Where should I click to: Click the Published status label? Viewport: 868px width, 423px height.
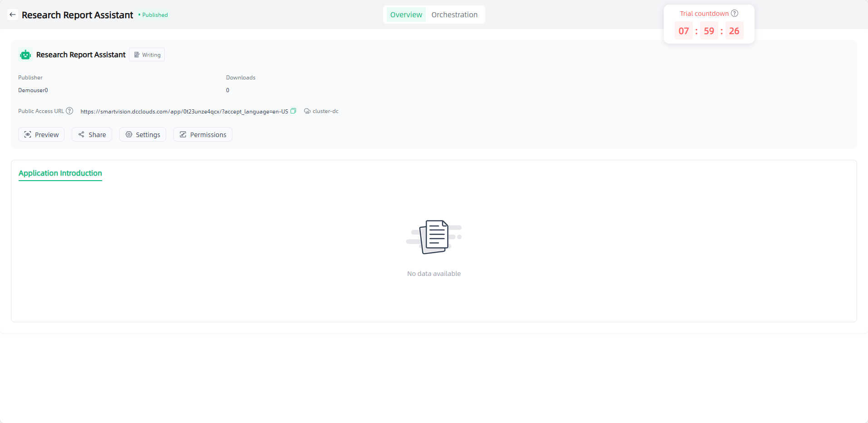click(154, 15)
